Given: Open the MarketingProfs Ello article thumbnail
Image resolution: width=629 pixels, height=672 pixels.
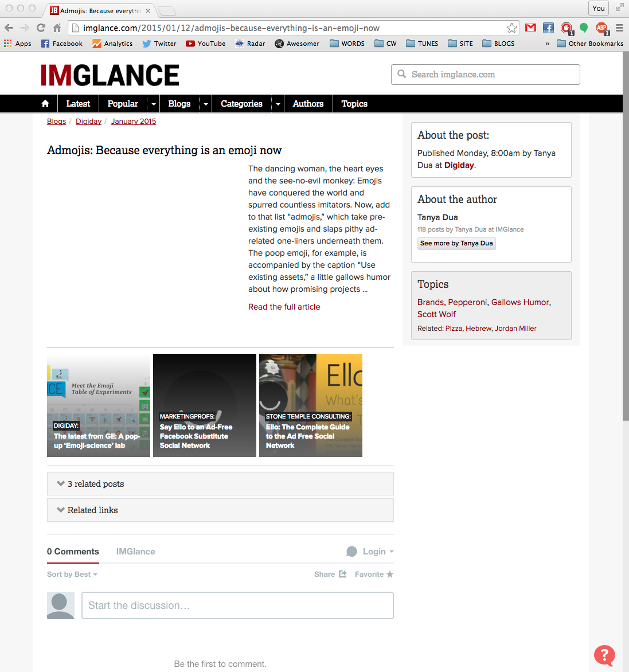Looking at the screenshot, I should click(204, 405).
